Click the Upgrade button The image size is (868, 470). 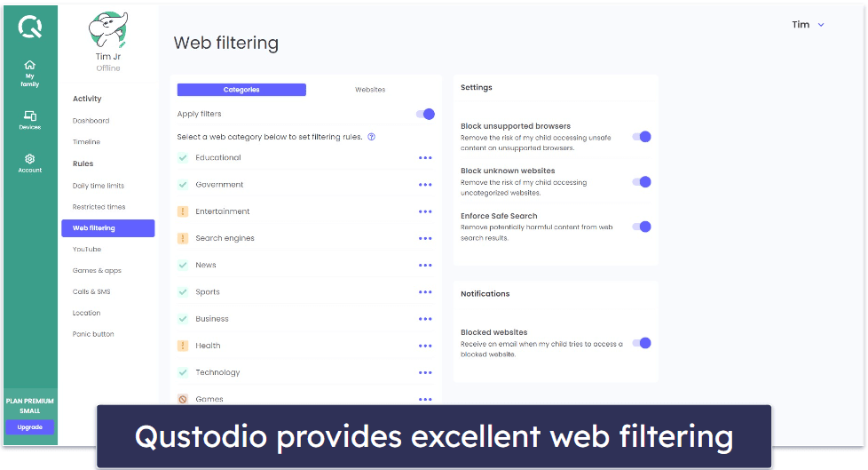pyautogui.click(x=29, y=427)
